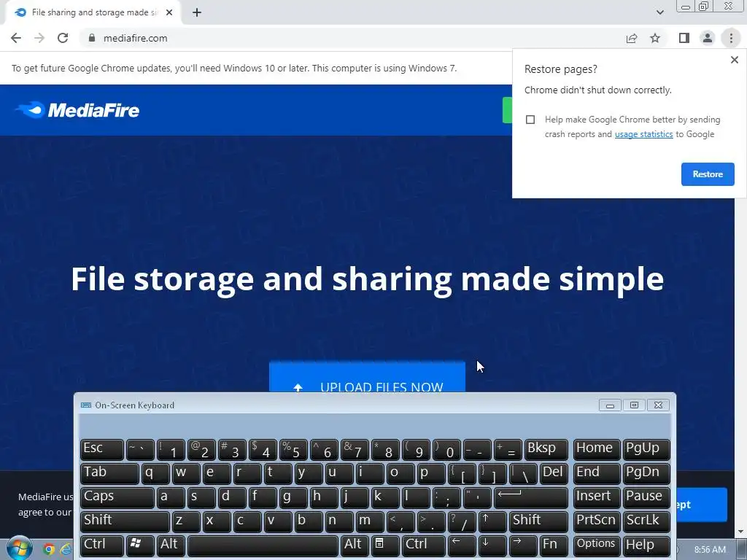747x560 pixels.
Task: Click the left arrow key
Action: 462,545
